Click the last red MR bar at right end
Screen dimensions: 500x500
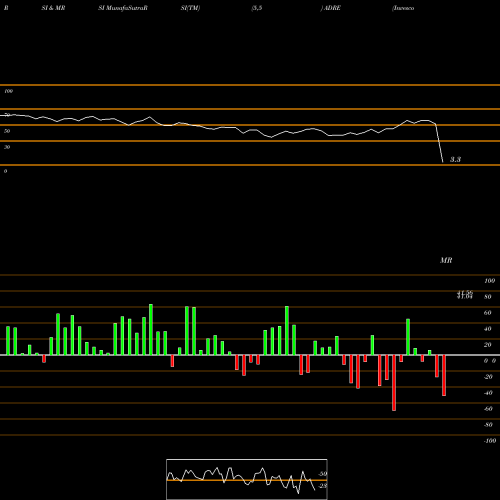pos(444,375)
